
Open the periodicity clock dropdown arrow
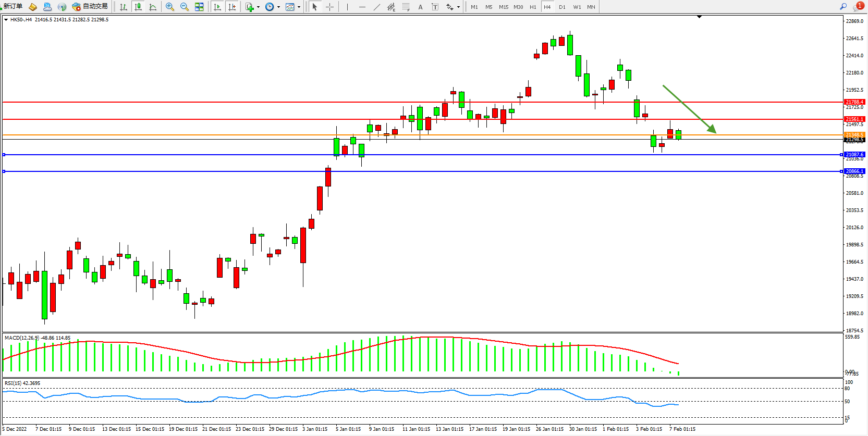coord(278,7)
